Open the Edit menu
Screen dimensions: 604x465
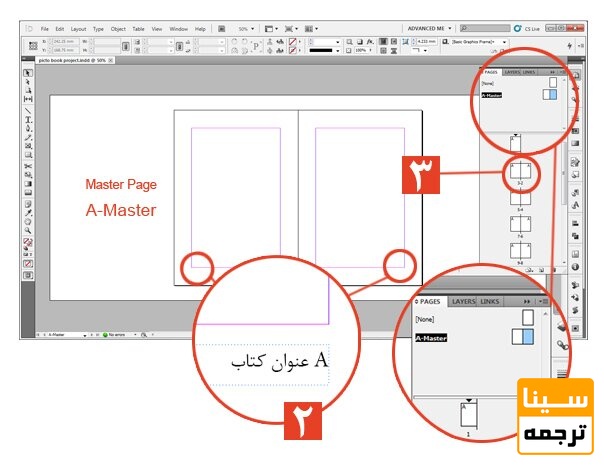click(x=60, y=29)
